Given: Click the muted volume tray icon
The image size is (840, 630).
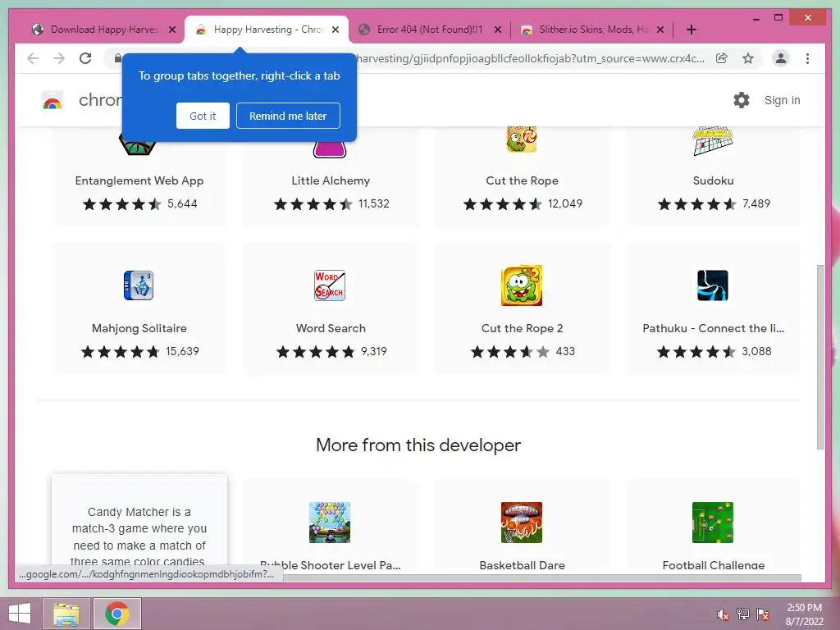Looking at the screenshot, I should (724, 614).
